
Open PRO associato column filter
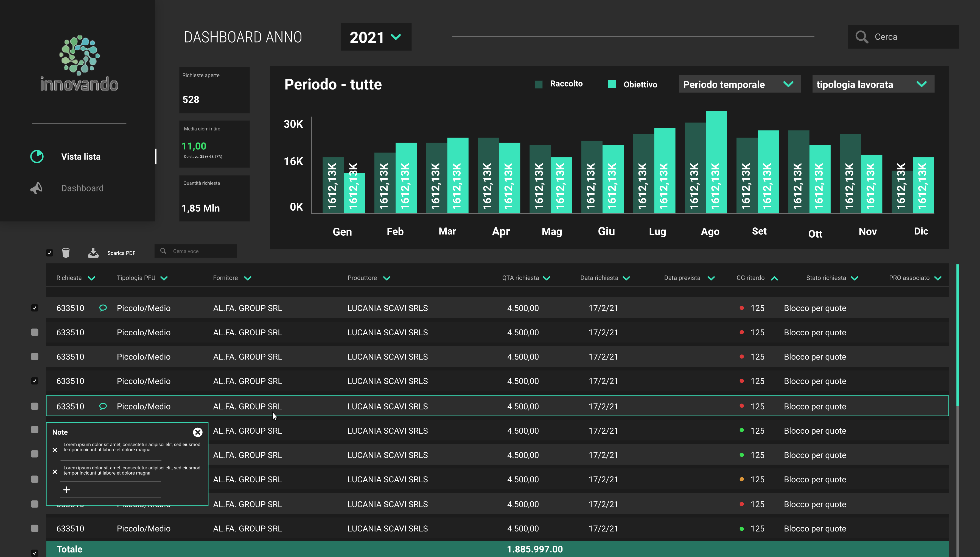[x=938, y=278]
